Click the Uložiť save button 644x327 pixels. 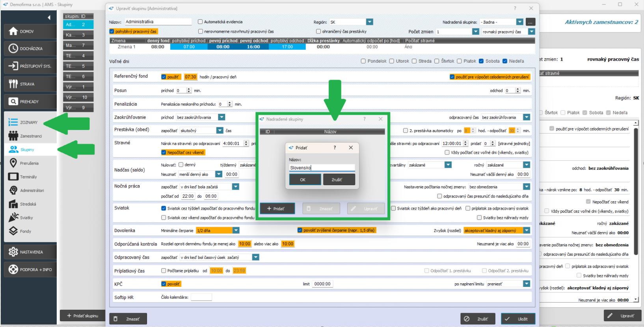coord(517,319)
